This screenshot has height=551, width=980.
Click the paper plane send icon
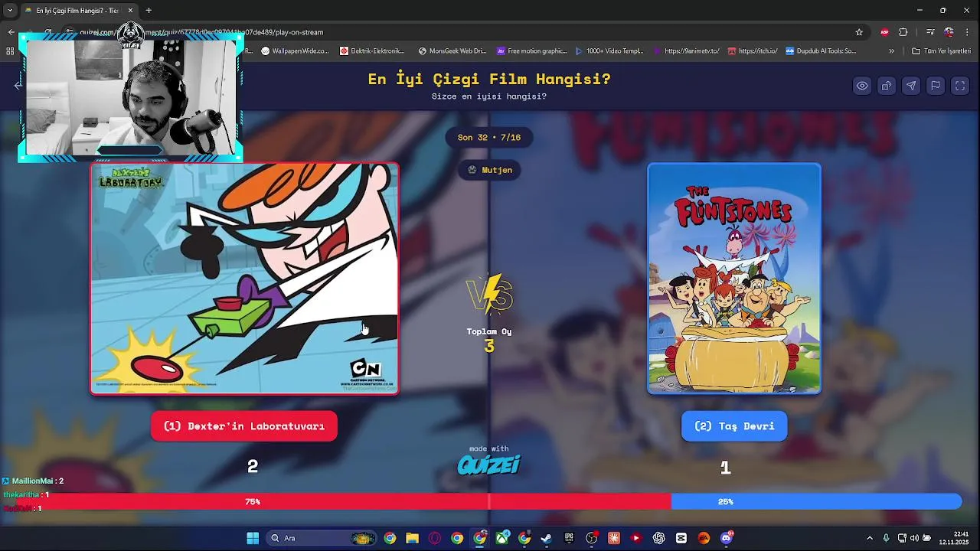[x=911, y=86]
